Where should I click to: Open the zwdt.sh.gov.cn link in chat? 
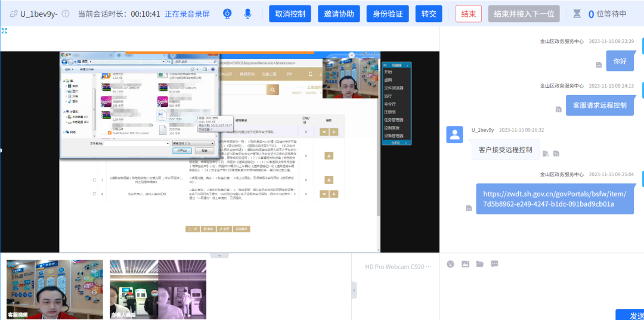coord(555,199)
